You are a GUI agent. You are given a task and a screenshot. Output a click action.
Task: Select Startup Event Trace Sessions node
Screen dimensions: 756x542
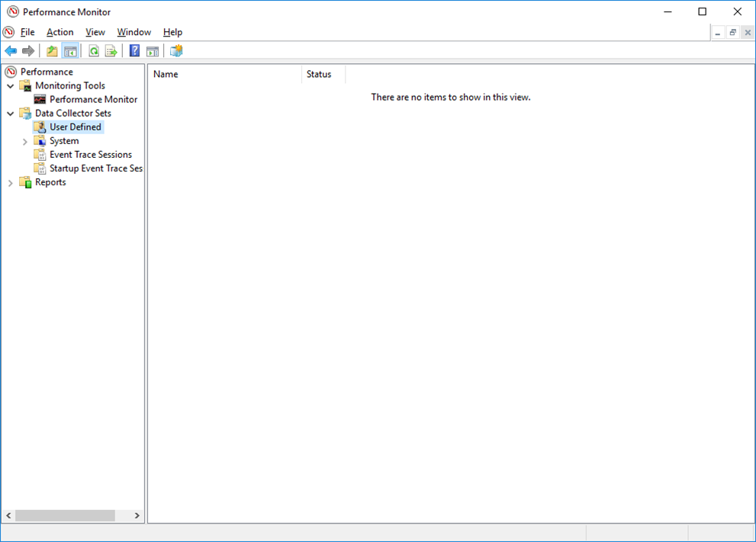coord(96,168)
